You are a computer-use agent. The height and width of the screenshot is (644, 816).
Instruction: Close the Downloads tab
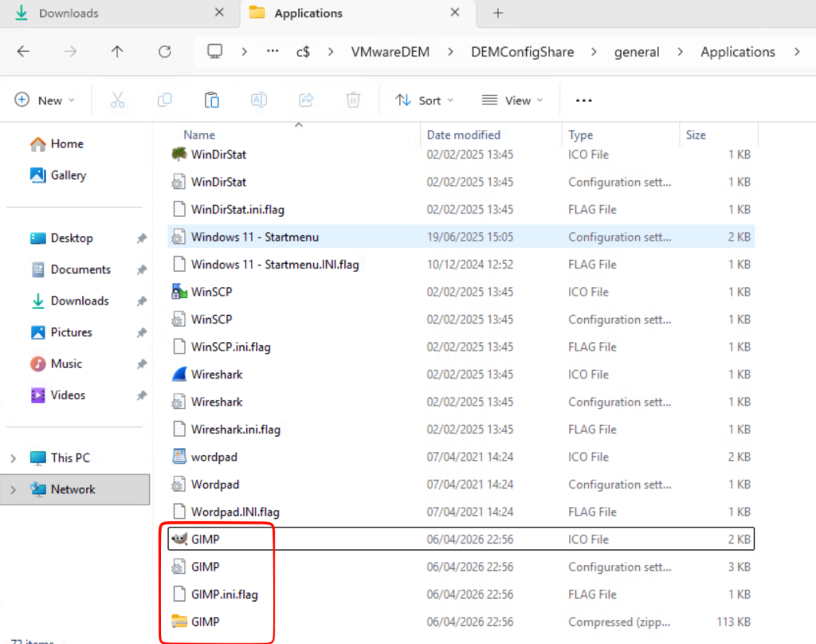pos(220,13)
